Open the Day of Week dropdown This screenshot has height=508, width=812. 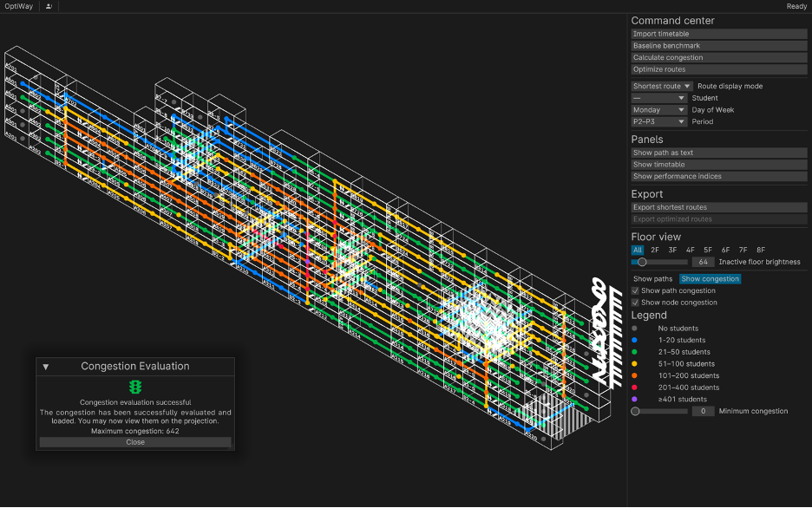[658, 110]
